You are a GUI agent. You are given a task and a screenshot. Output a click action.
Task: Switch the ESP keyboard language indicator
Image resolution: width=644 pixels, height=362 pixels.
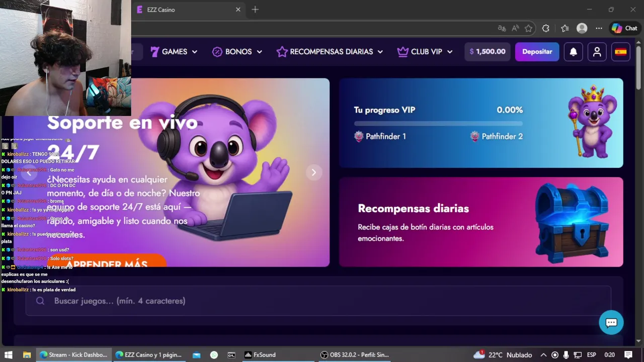(592, 355)
